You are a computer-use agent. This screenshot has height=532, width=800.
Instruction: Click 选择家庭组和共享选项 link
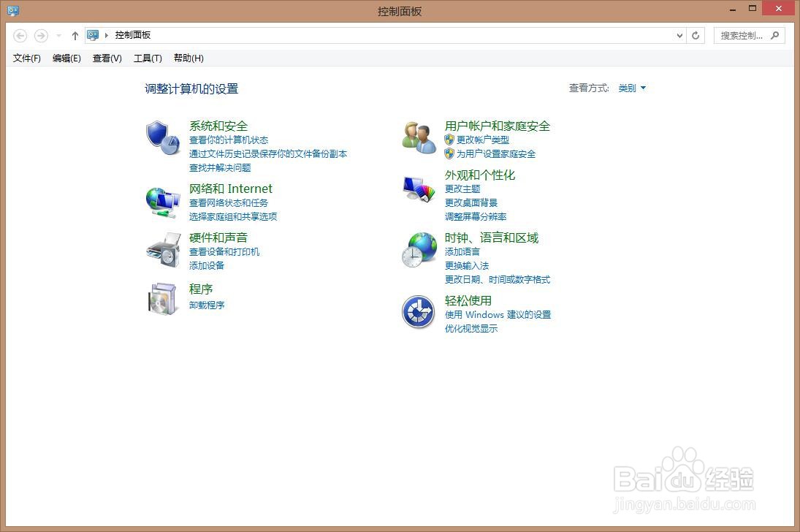point(233,216)
